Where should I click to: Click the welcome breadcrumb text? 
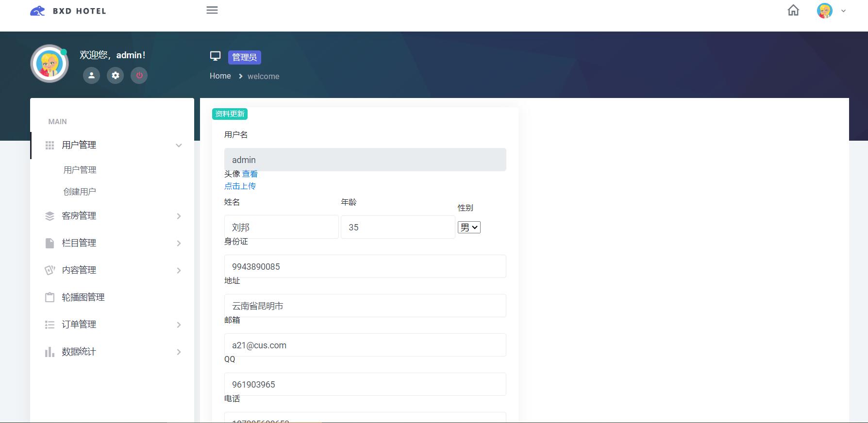pos(263,76)
